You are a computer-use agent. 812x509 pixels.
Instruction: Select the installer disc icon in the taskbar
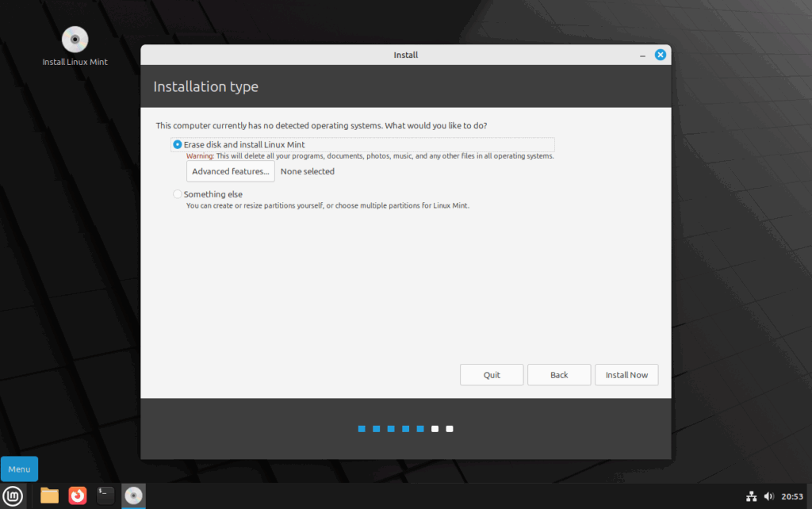coord(133,496)
